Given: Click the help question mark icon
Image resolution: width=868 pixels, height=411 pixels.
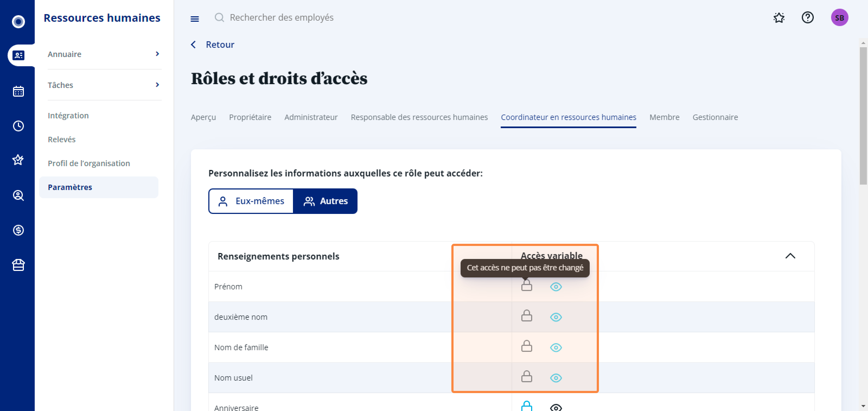Looking at the screenshot, I should [807, 18].
